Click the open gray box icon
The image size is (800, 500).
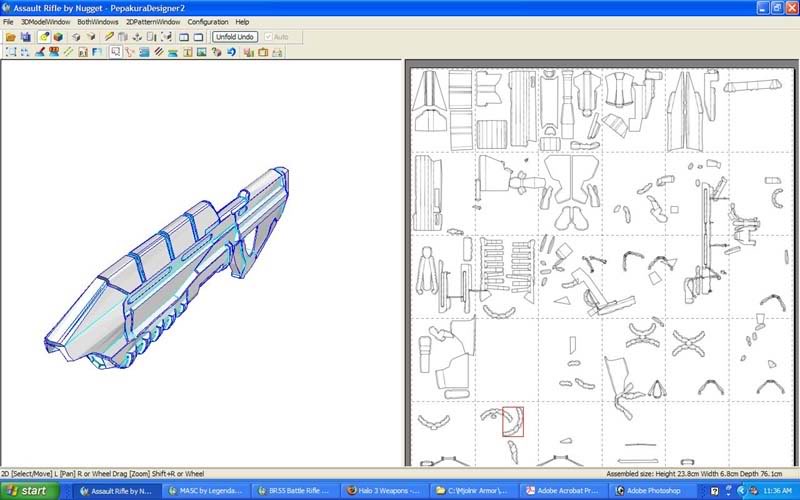point(91,37)
